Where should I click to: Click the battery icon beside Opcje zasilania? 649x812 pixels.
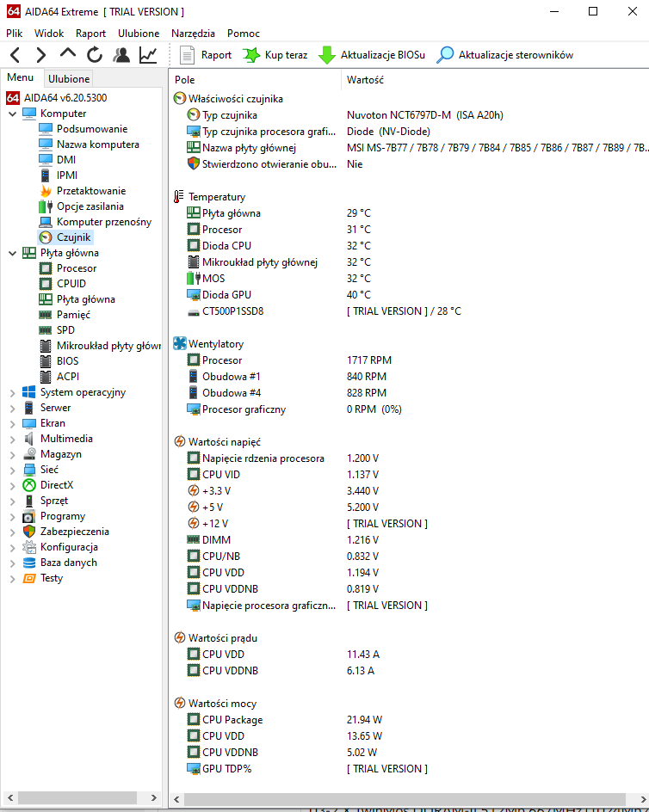46,206
